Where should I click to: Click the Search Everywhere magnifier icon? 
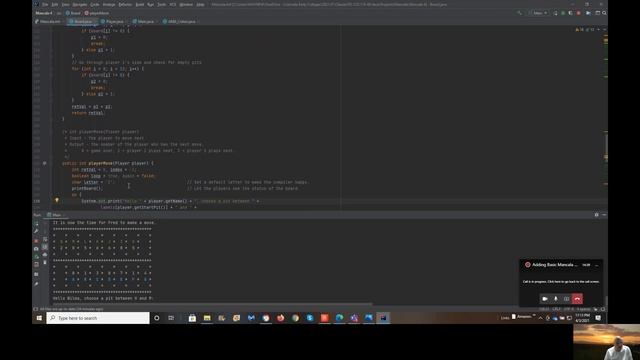[604, 13]
